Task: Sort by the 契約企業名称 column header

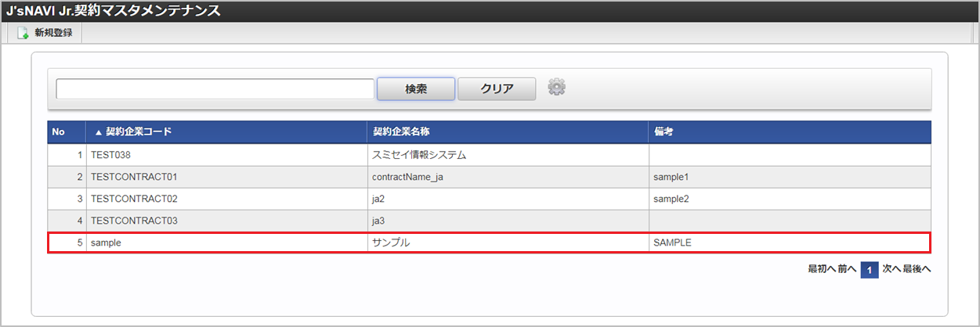Action: [508, 132]
